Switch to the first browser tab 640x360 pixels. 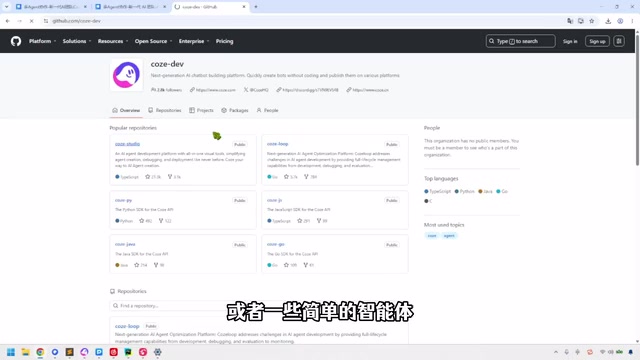click(x=51, y=7)
